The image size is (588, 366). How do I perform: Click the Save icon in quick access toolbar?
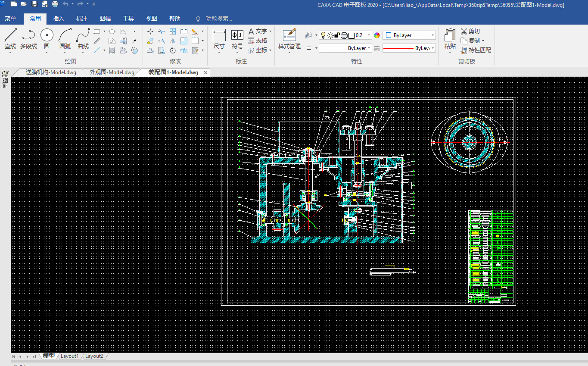point(34,4)
